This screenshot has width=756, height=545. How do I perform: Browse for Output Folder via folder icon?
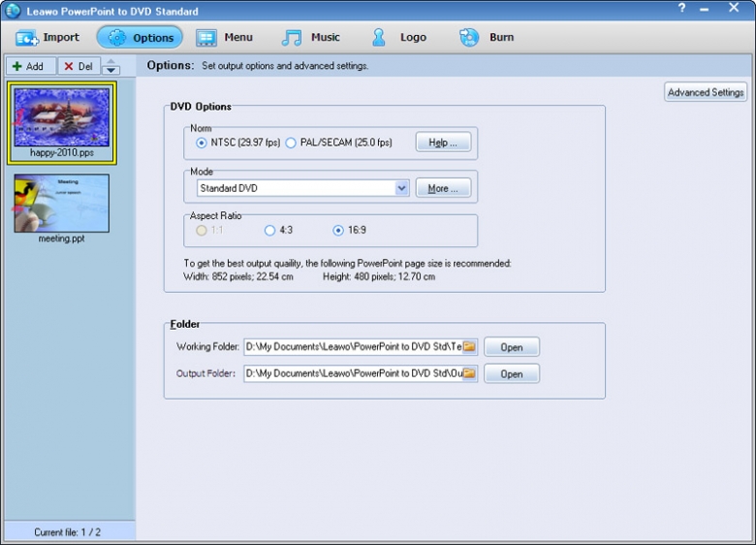pyautogui.click(x=470, y=373)
